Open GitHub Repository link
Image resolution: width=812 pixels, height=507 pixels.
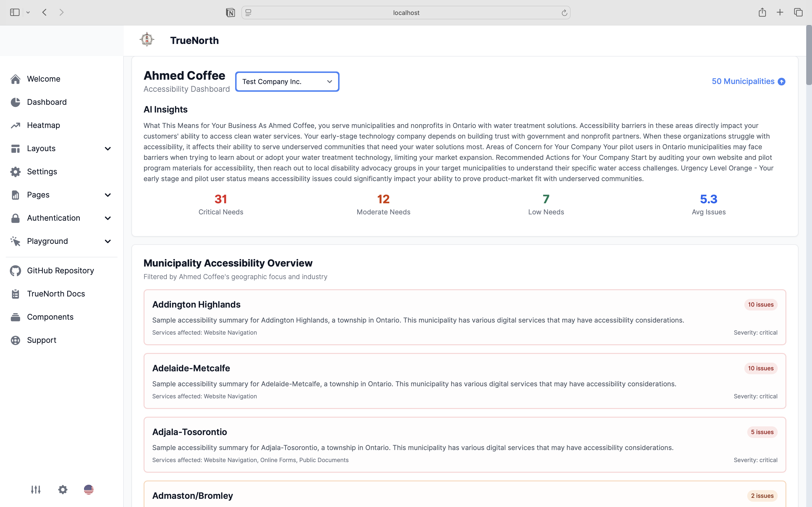coord(60,271)
